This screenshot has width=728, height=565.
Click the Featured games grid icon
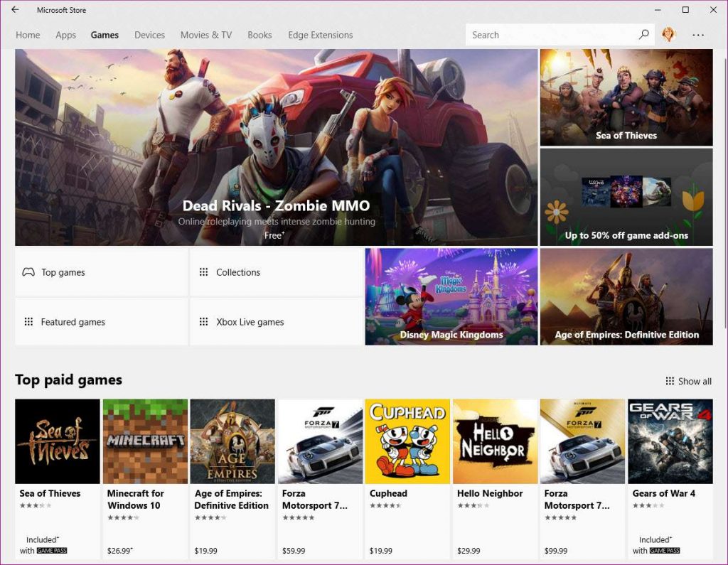[x=28, y=322]
